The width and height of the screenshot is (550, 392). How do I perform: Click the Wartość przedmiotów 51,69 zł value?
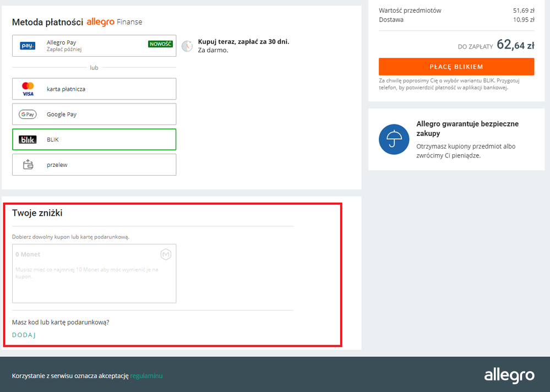[524, 10]
